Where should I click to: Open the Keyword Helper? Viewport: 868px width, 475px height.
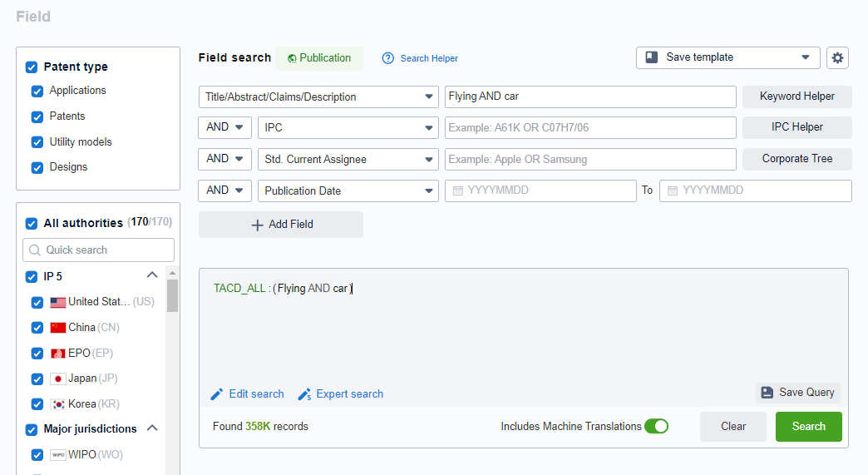[796, 96]
